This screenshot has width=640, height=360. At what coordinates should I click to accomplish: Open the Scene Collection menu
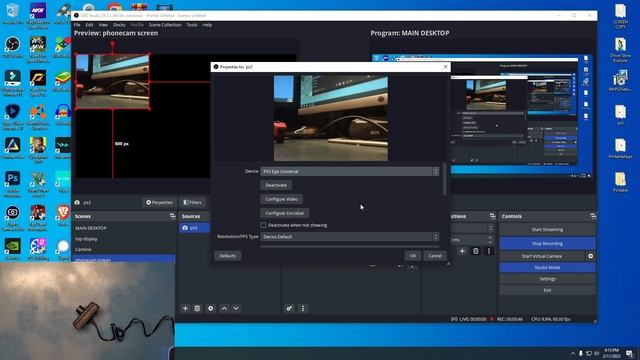pyautogui.click(x=165, y=25)
